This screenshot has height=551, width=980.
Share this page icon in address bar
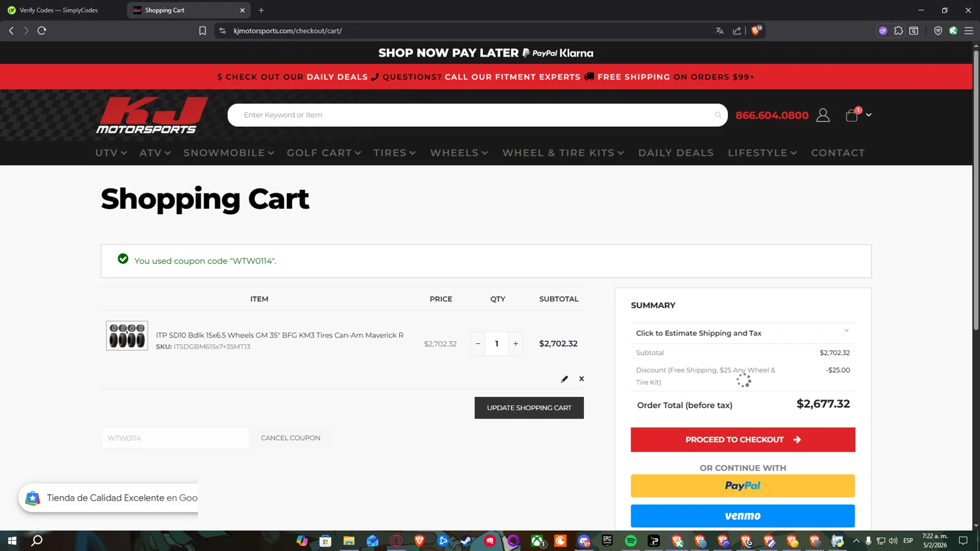[737, 31]
